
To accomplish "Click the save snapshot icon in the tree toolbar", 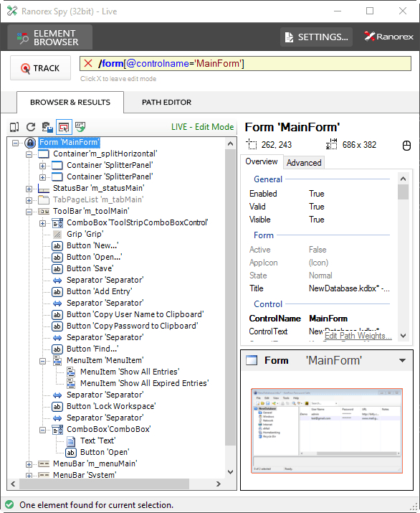I will point(47,127).
